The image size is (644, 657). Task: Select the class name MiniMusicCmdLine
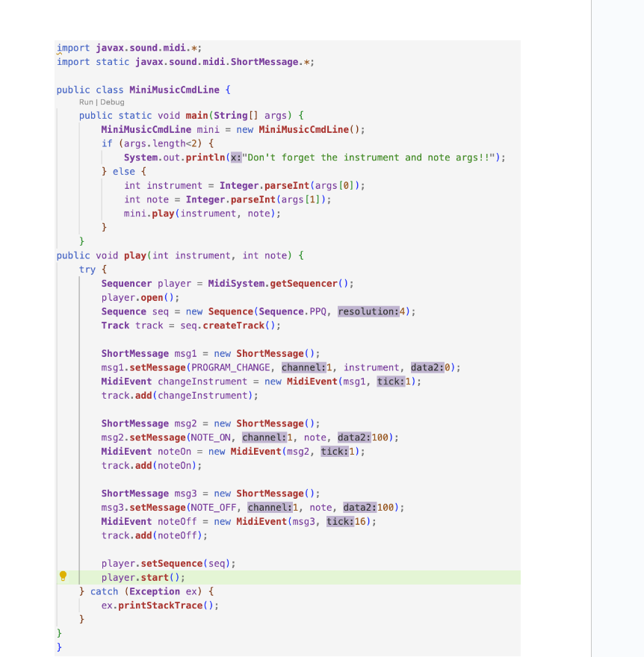pos(174,90)
